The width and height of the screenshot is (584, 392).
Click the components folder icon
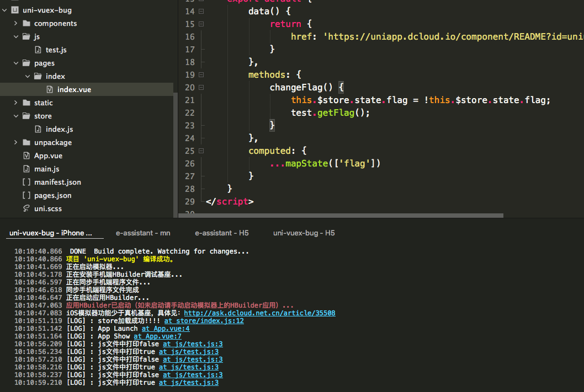[26, 23]
